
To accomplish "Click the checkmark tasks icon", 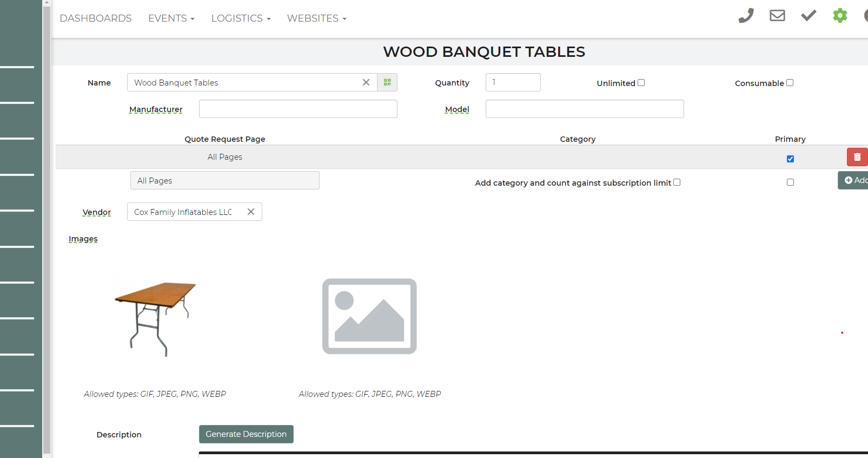I will pos(809,16).
